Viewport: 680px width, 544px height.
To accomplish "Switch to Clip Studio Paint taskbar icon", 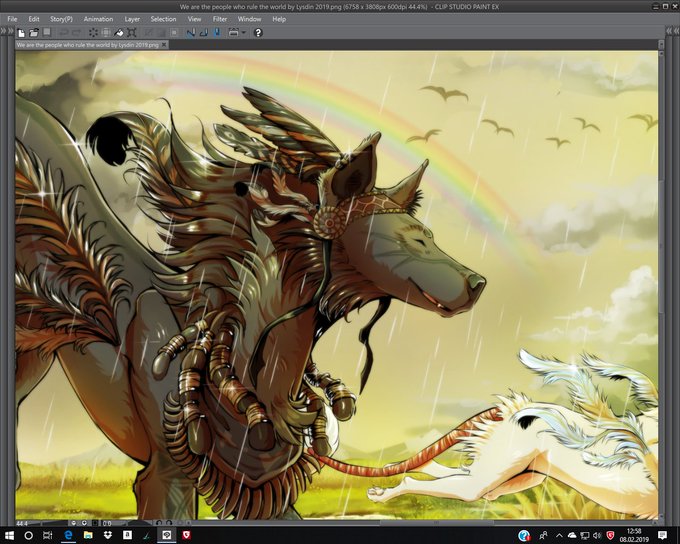I will pyautogui.click(x=167, y=536).
